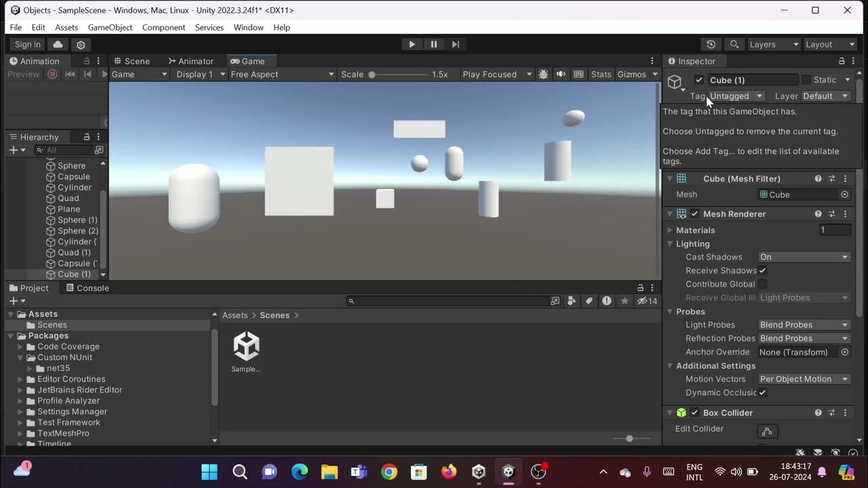Open the Tag dropdown showing Untagged
Image resolution: width=868 pixels, height=488 pixels.
pyautogui.click(x=736, y=96)
